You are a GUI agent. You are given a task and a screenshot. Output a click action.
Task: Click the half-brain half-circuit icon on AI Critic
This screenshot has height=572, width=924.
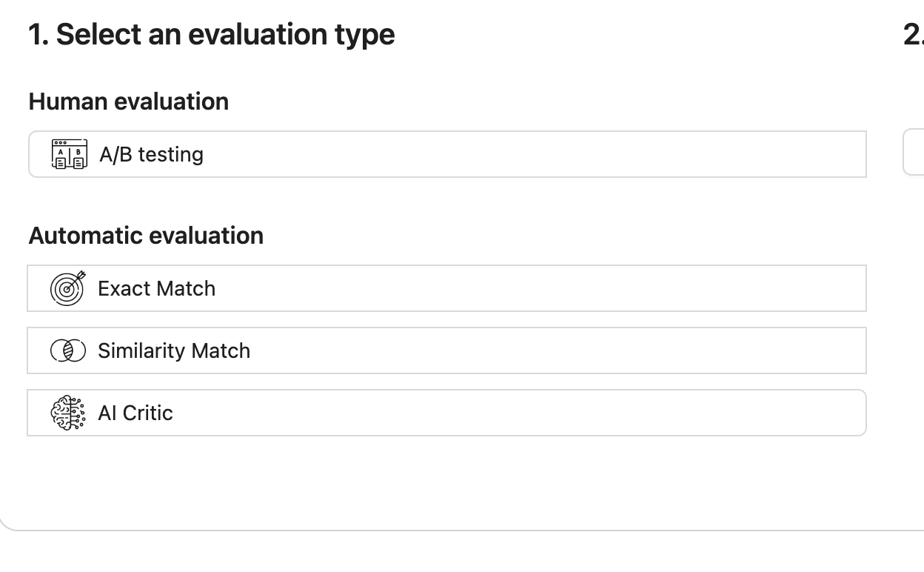(x=67, y=412)
